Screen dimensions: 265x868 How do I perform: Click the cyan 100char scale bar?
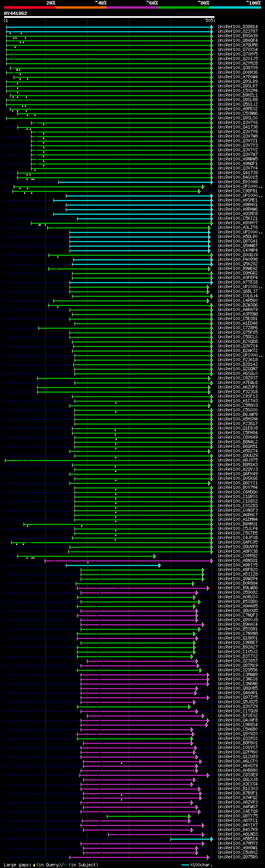coord(185,865)
